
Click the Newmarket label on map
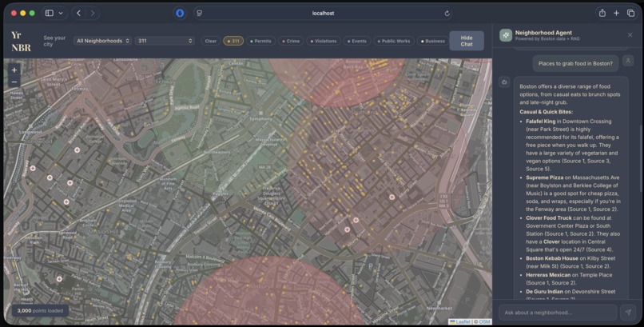pos(439,308)
